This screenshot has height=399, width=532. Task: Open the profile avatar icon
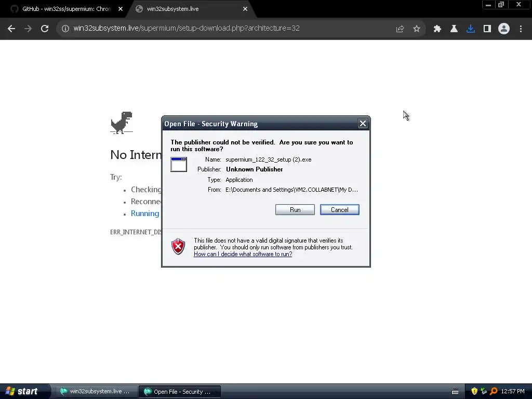pyautogui.click(x=504, y=29)
